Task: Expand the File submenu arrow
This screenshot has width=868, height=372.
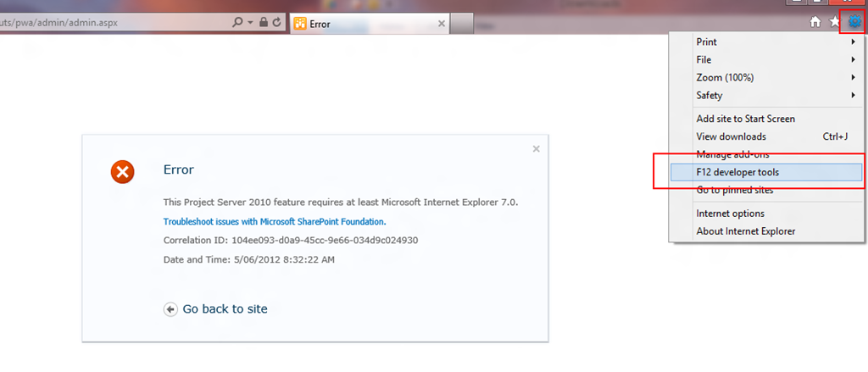Action: pyautogui.click(x=854, y=60)
